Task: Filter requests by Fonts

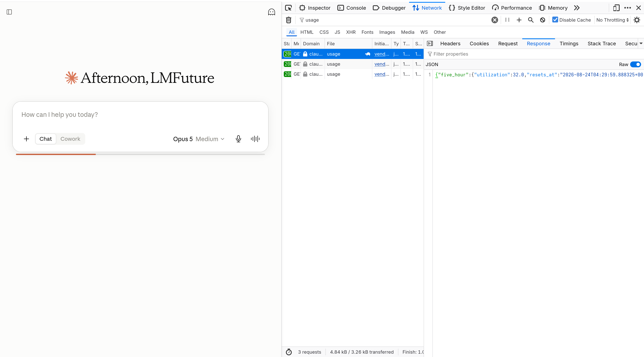Action: 367,32
